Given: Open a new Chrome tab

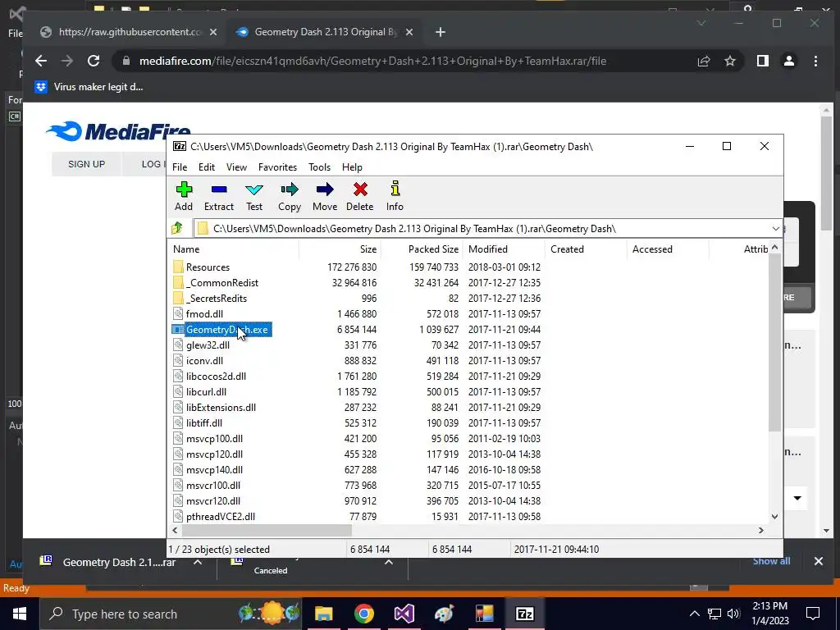Looking at the screenshot, I should [x=441, y=32].
